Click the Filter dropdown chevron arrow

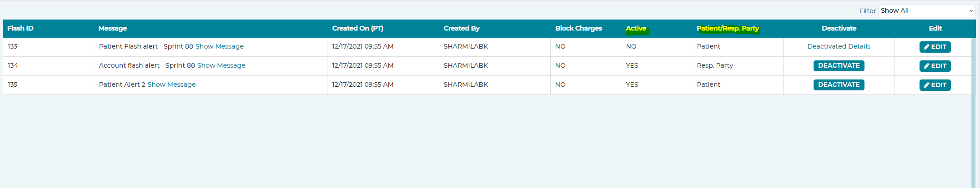click(x=971, y=11)
